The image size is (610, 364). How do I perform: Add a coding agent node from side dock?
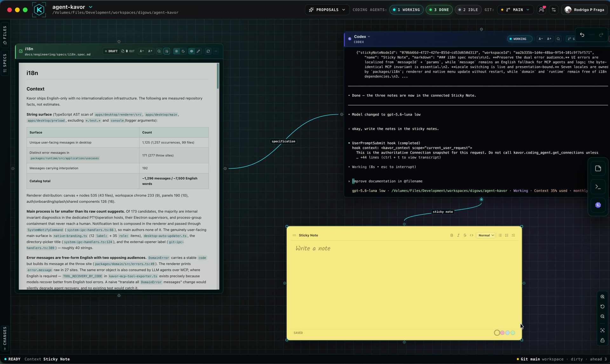pos(598,205)
